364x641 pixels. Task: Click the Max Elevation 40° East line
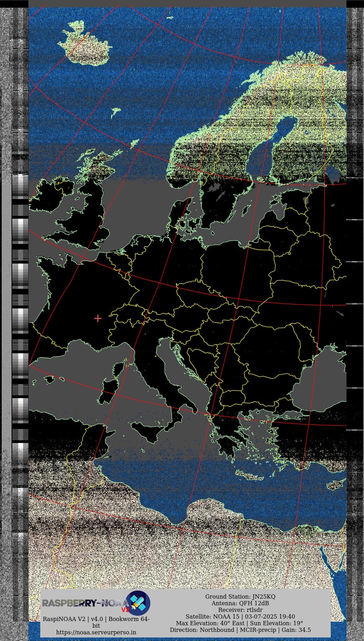click(239, 623)
